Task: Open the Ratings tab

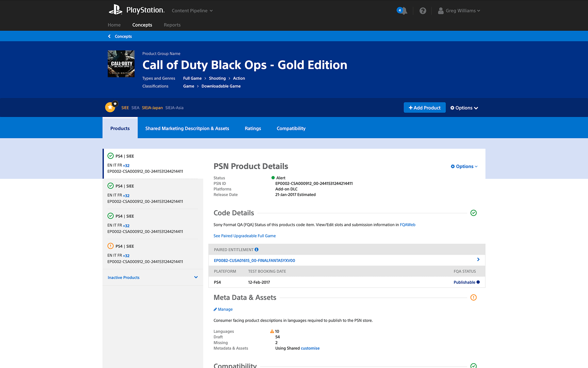Action: coord(253,128)
